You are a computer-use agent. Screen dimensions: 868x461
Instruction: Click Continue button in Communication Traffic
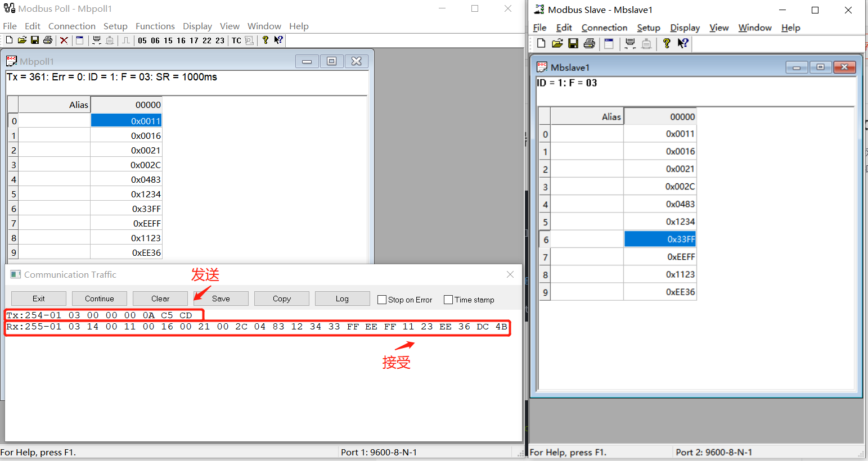pyautogui.click(x=100, y=299)
